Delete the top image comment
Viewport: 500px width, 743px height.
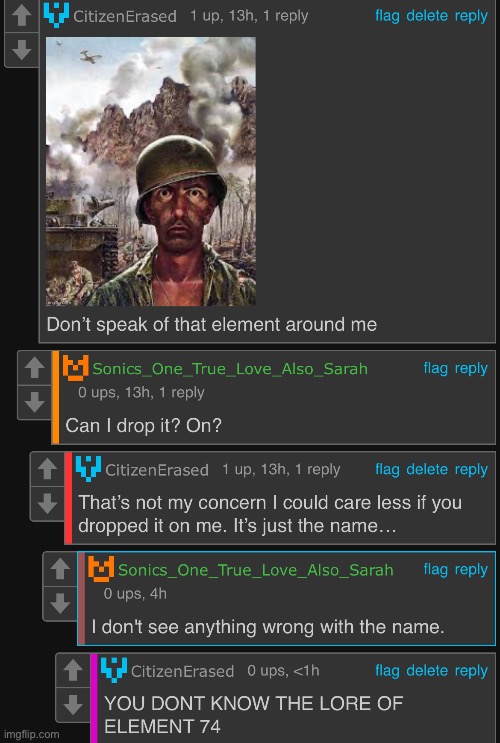427,16
